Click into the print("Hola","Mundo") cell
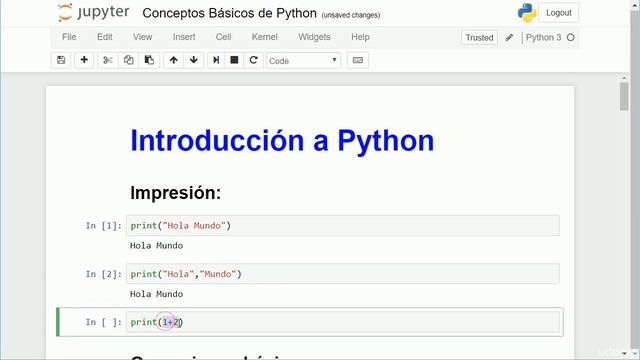Screen dimensions: 640x360 coord(342,274)
